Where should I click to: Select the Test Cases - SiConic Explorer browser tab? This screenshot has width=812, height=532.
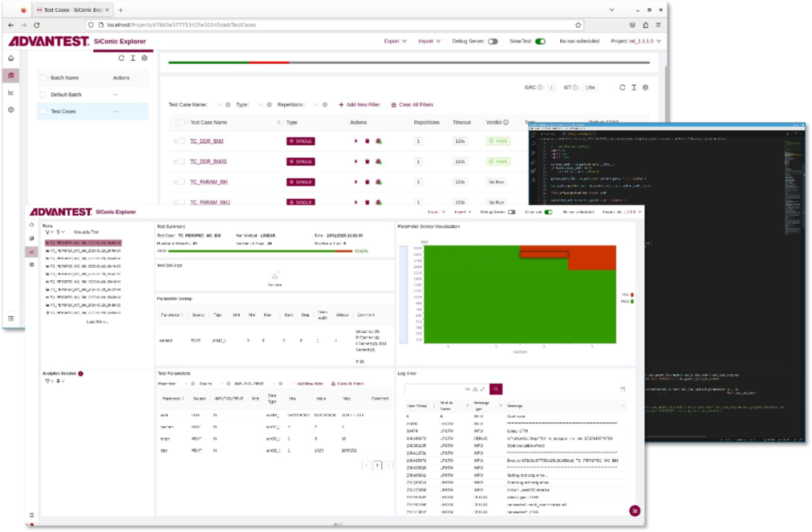click(x=72, y=10)
